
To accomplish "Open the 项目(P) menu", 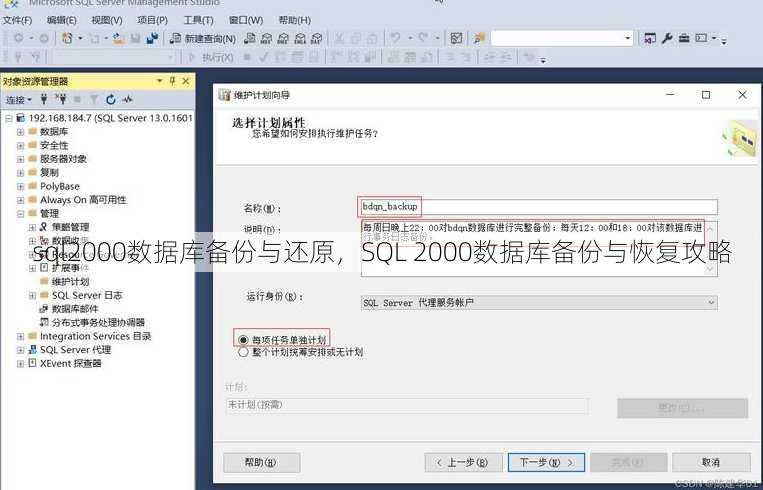I will click(x=152, y=20).
